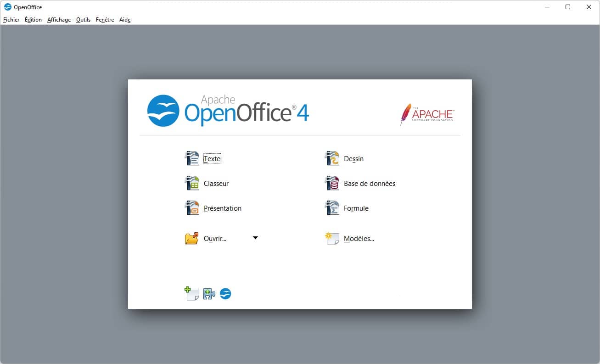Image resolution: width=600 pixels, height=364 pixels.
Task: Click the Modèles template icon
Action: (332, 238)
